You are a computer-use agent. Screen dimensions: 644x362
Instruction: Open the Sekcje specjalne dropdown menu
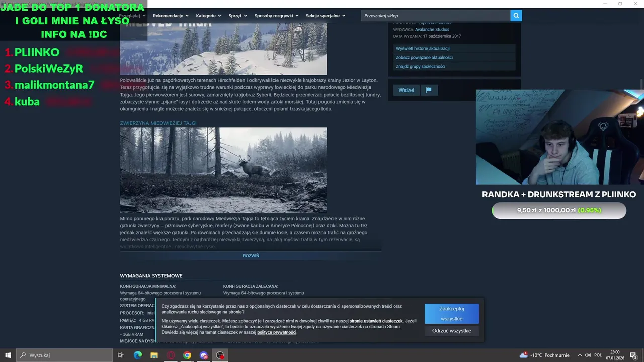(326, 16)
